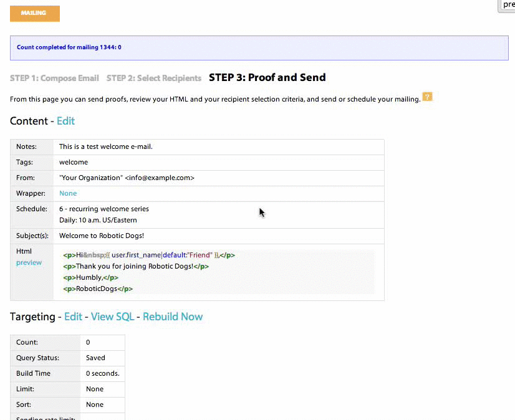Switch to Step 2: Select Recipients
This screenshot has width=515, height=420.
click(153, 78)
